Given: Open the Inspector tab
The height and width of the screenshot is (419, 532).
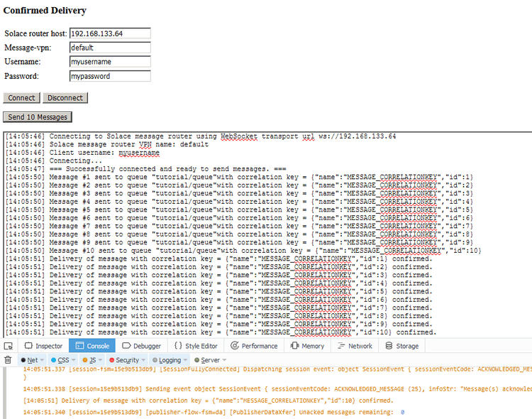Looking at the screenshot, I should coord(43,346).
